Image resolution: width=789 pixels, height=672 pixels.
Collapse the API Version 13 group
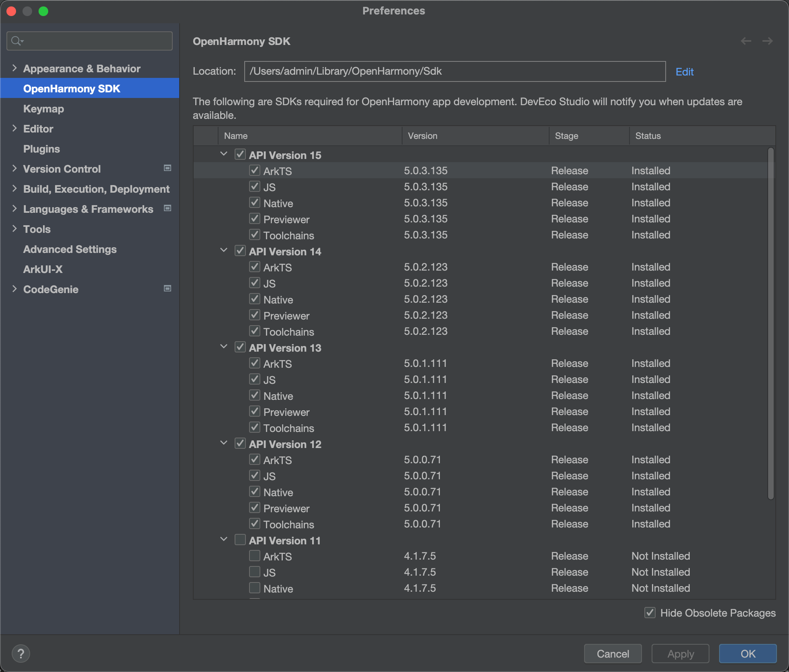coord(224,347)
